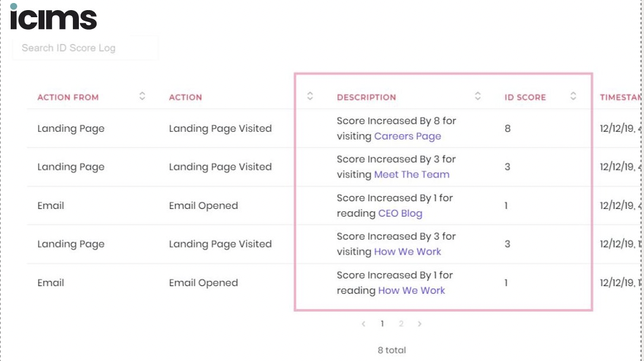Open the CEO Blog link

coord(400,213)
